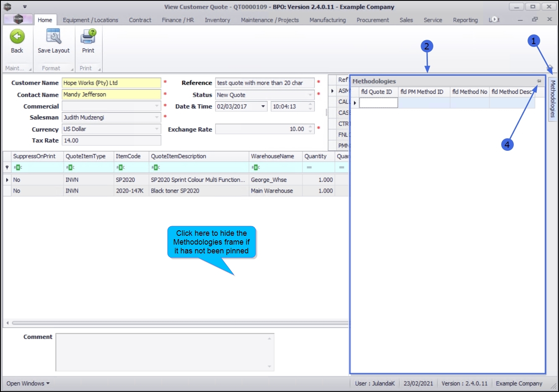Click the Save Layout icon
The width and height of the screenshot is (559, 392).
click(x=54, y=36)
